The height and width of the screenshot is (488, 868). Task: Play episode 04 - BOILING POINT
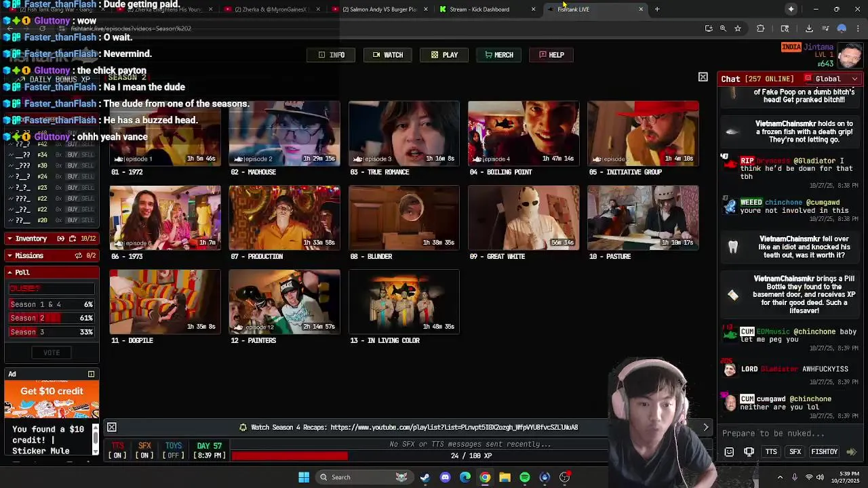[x=524, y=134]
